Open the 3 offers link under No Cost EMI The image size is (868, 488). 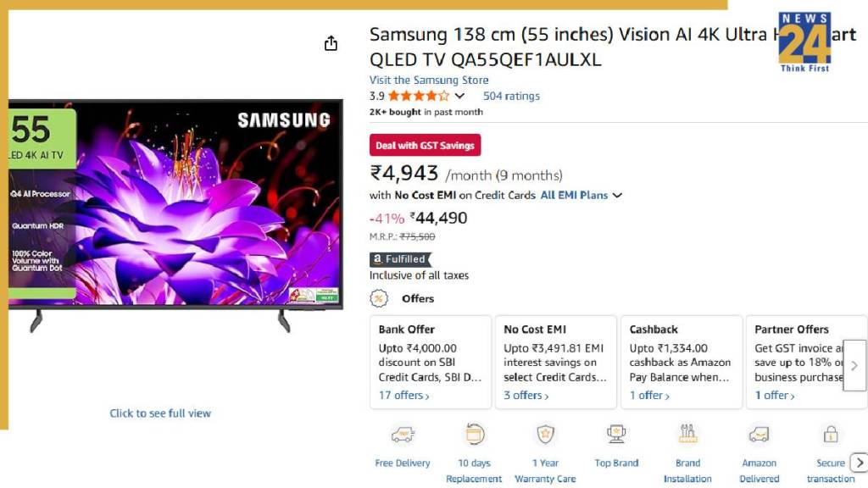526,396
